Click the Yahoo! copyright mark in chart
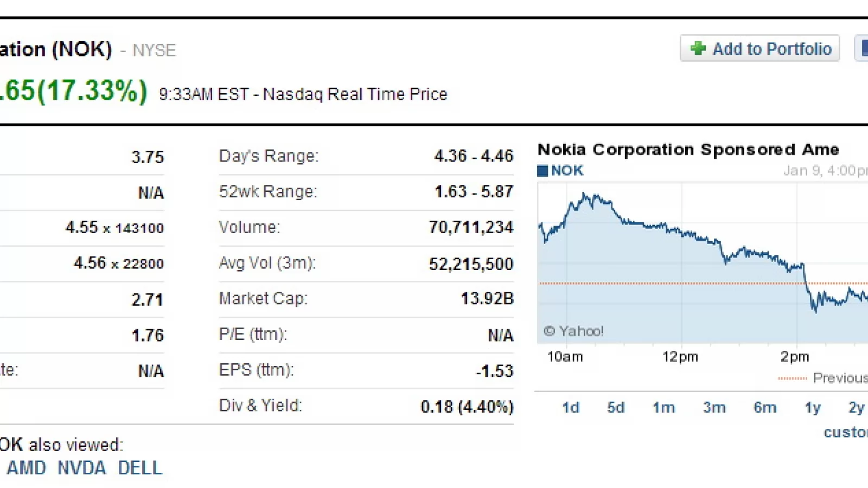The image size is (868, 488). [573, 331]
